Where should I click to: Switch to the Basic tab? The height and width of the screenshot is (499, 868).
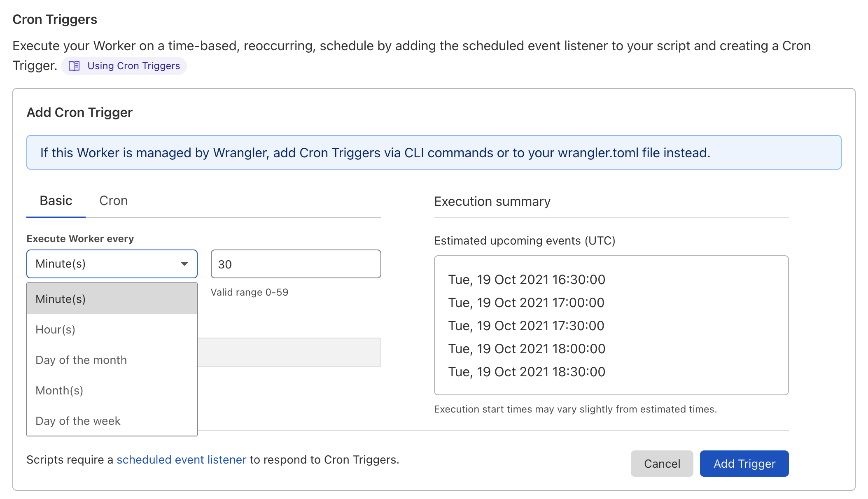(56, 201)
